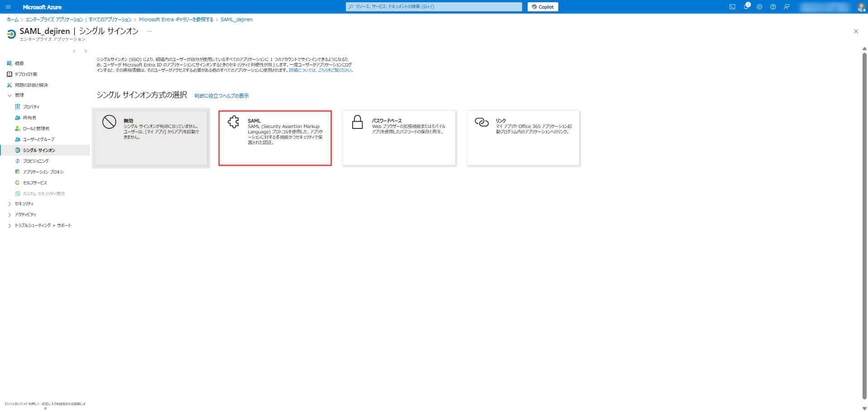Image resolution: width=868 pixels, height=412 pixels.
Task: Click the password lock icon
Action: click(358, 122)
